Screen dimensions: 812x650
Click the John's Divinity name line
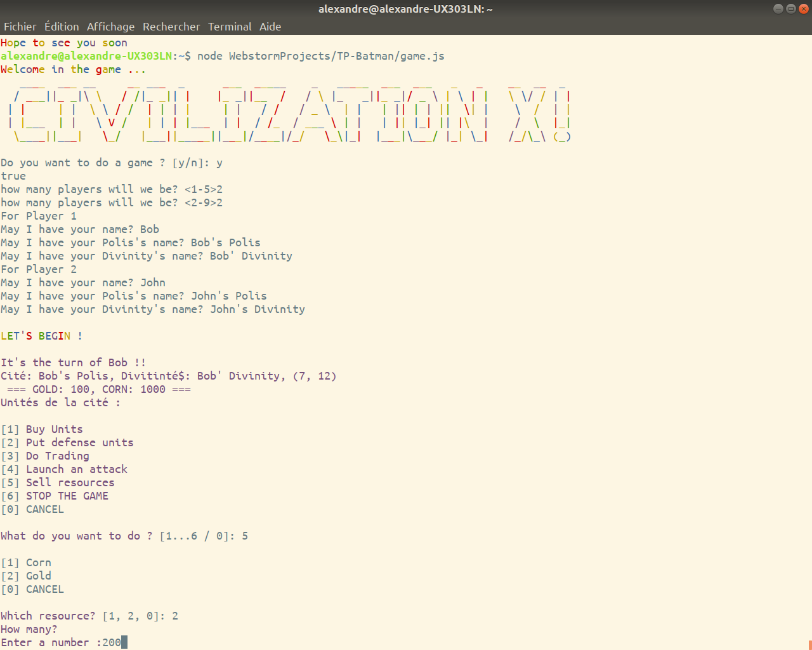(x=153, y=309)
